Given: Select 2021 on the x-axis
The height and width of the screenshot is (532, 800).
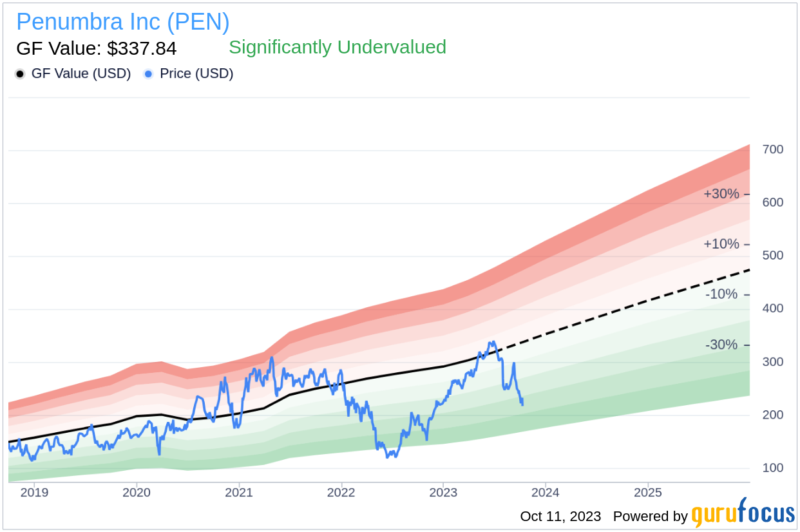Looking at the screenshot, I should pos(239,493).
